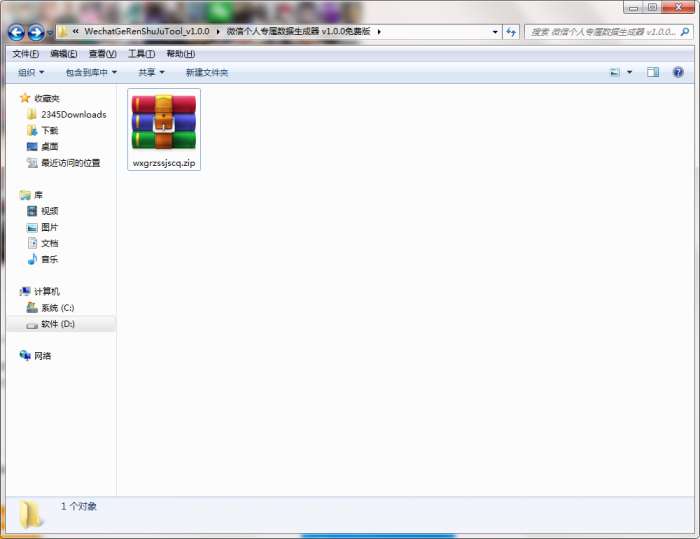Open the 查看(V) menu
Screen dimensions: 700x539
point(103,54)
